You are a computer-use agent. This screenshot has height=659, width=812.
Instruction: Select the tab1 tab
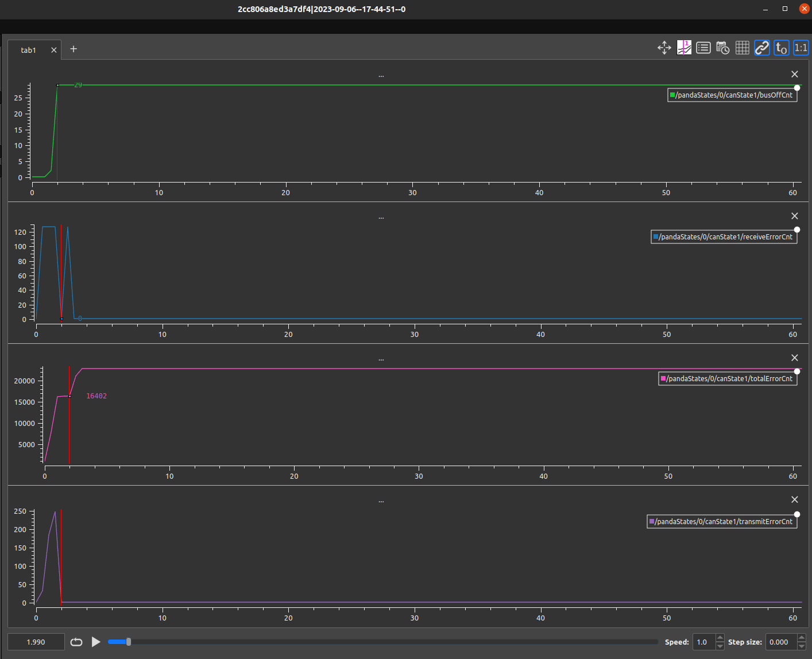28,49
